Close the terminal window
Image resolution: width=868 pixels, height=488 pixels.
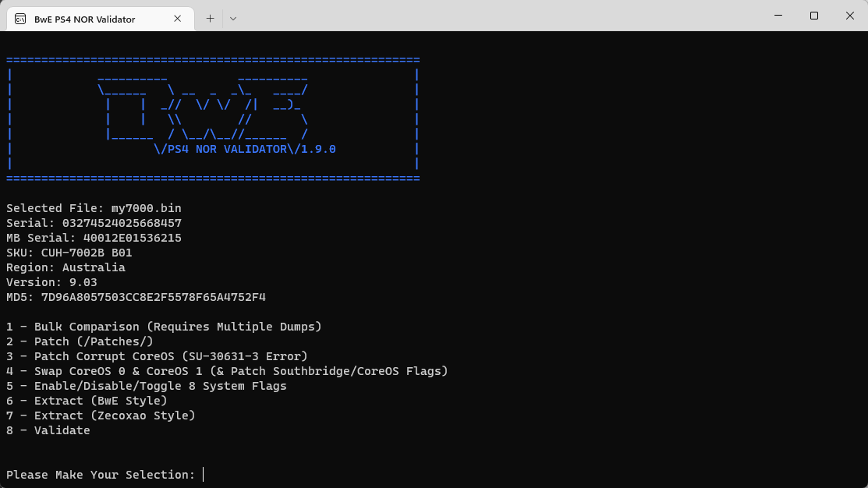pyautogui.click(x=850, y=16)
